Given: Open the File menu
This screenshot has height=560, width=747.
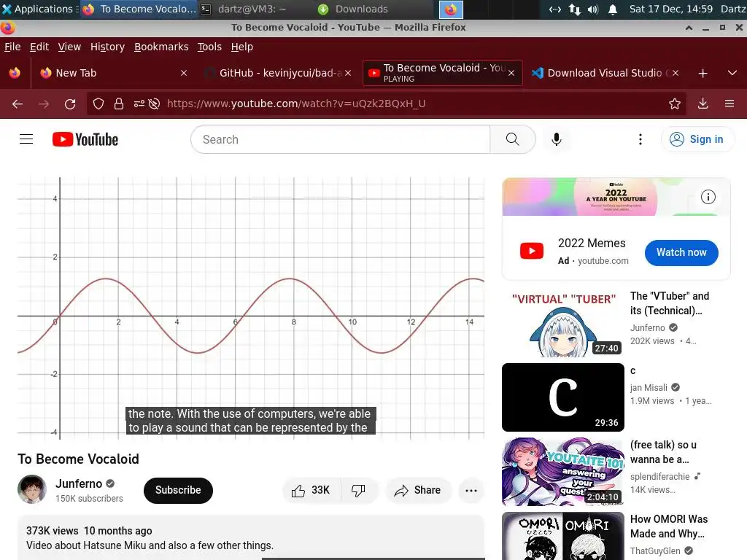Looking at the screenshot, I should (12, 47).
